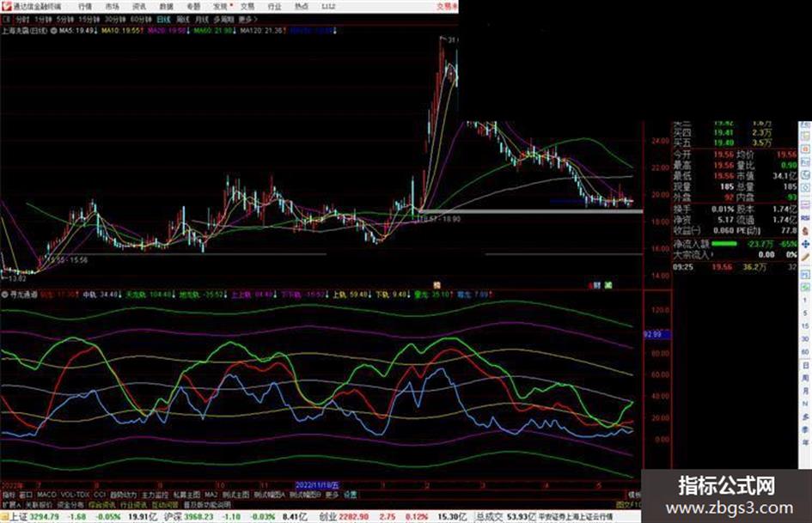Select 30-minute shortcut in right sidebar
812x523 pixels.
805,338
